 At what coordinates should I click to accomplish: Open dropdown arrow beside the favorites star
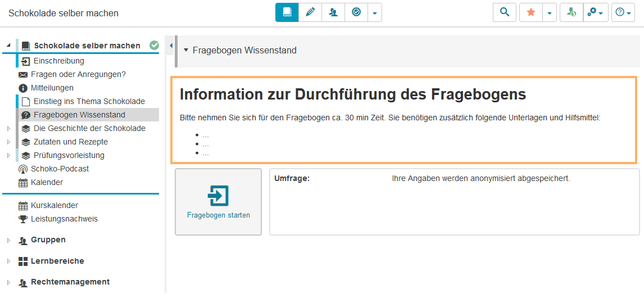click(x=549, y=12)
